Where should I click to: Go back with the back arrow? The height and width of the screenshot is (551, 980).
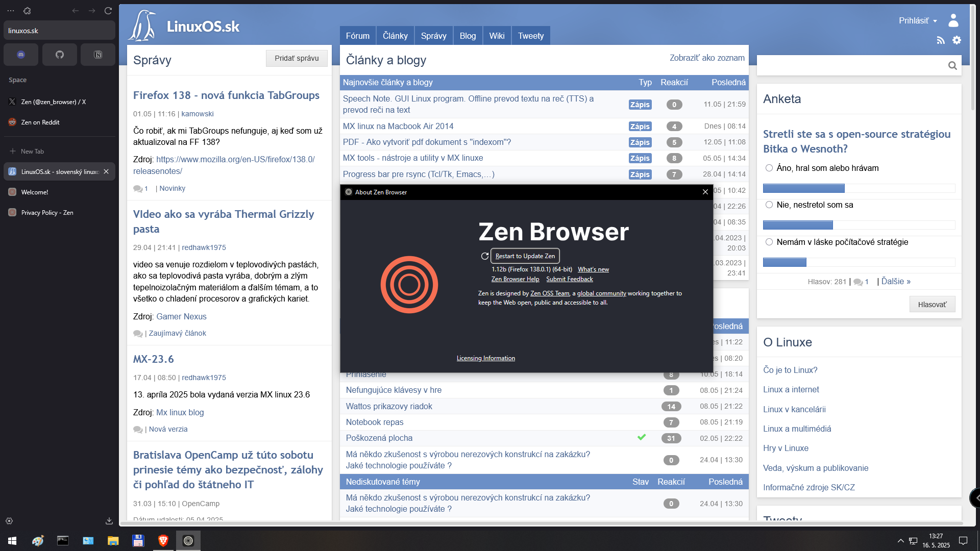click(76, 11)
